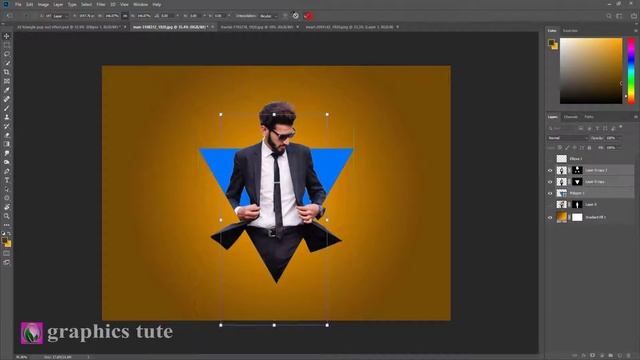Open the search icon in options bar

pos(609,16)
